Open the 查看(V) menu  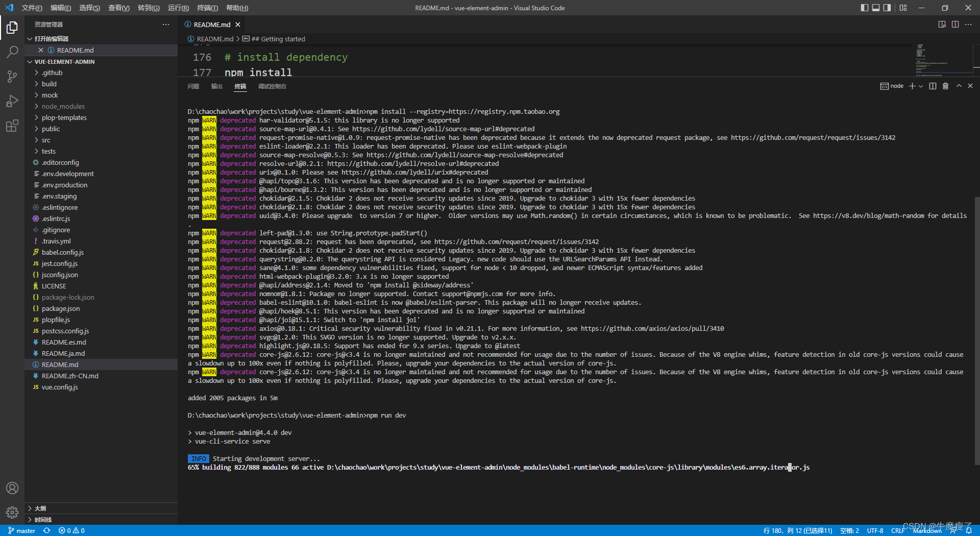(x=118, y=8)
